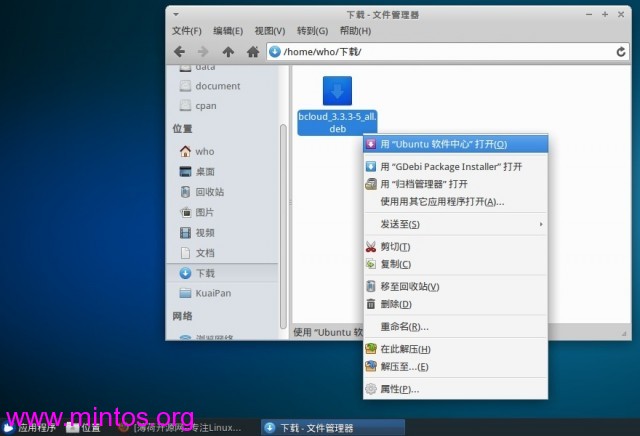Choose 用 "GDebi Package Installer" 打开
Image resolution: width=640 pixels, height=436 pixels.
(x=456, y=167)
